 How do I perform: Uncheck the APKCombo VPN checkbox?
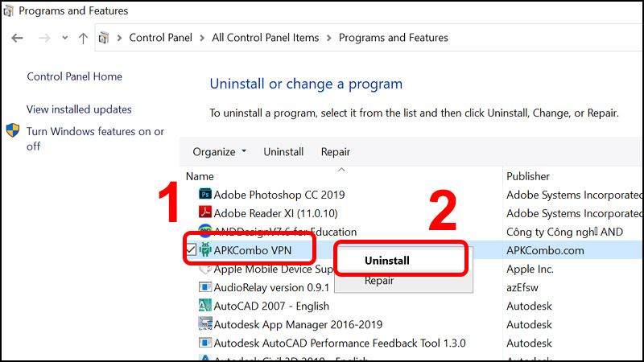click(x=188, y=250)
